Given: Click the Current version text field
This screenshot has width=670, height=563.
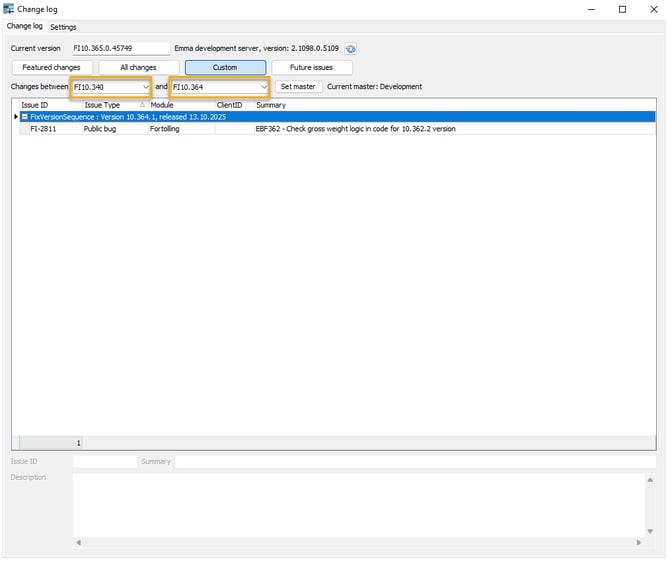Looking at the screenshot, I should pos(121,48).
